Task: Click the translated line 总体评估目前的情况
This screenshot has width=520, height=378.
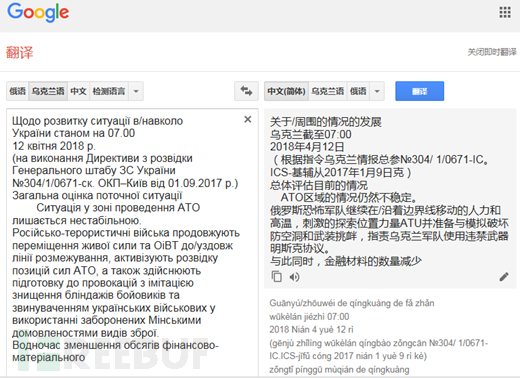Action: [x=319, y=185]
